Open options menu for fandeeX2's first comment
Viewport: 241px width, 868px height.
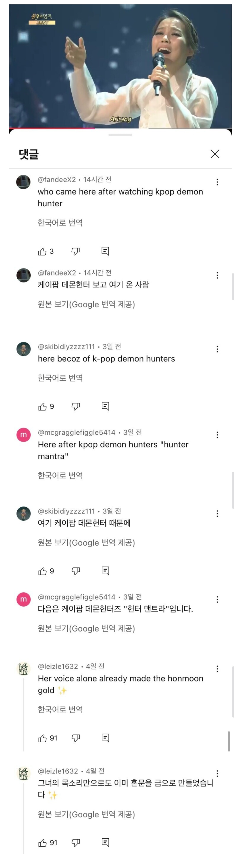pos(217,182)
